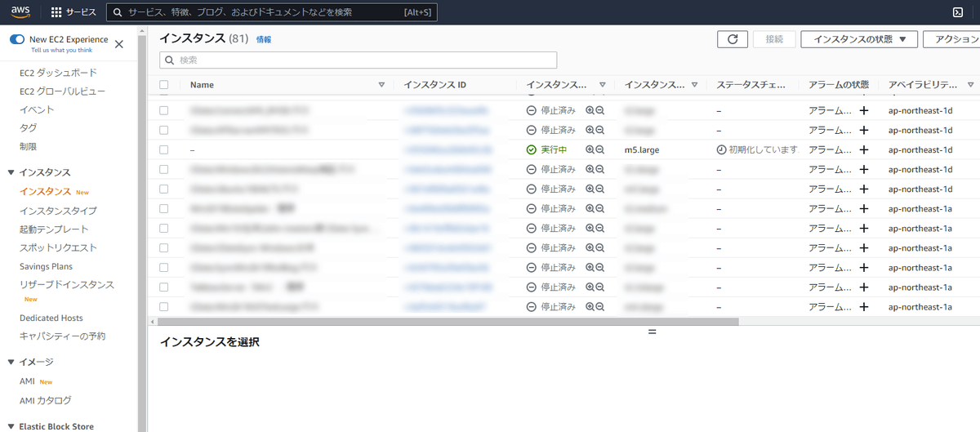Open キャパシティーの予約

point(62,336)
